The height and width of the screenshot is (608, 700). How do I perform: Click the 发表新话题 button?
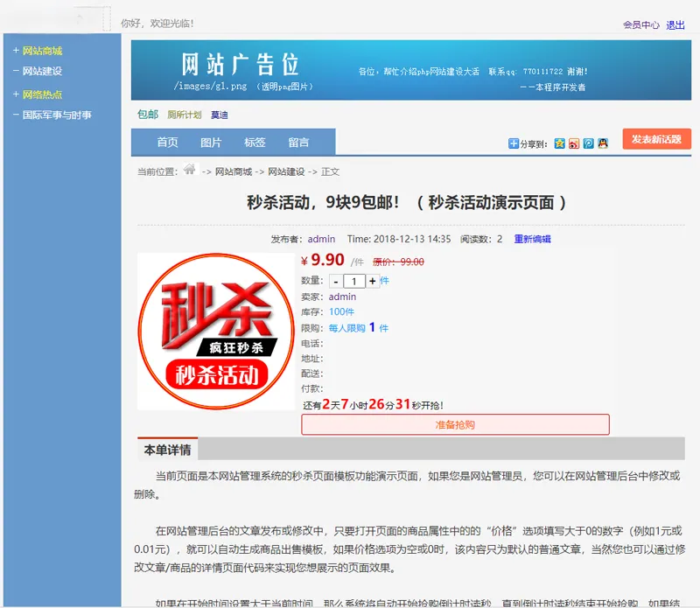[x=654, y=139]
